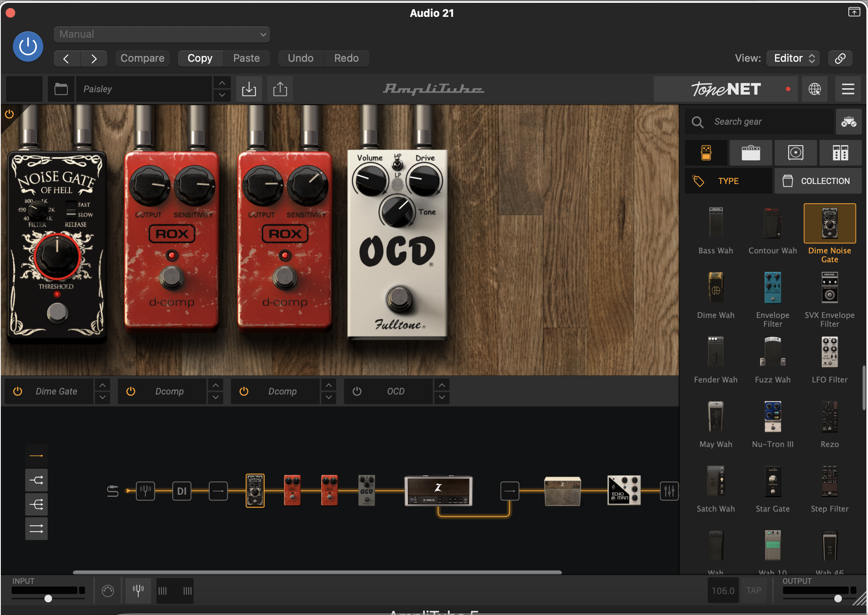Click the TAP tempo button
The image size is (868, 615).
click(x=754, y=591)
